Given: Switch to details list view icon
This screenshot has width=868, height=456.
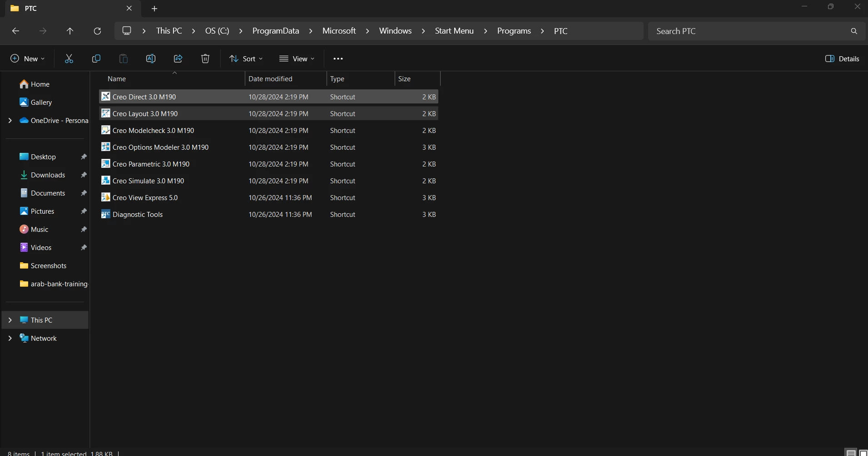Looking at the screenshot, I should click(851, 452).
